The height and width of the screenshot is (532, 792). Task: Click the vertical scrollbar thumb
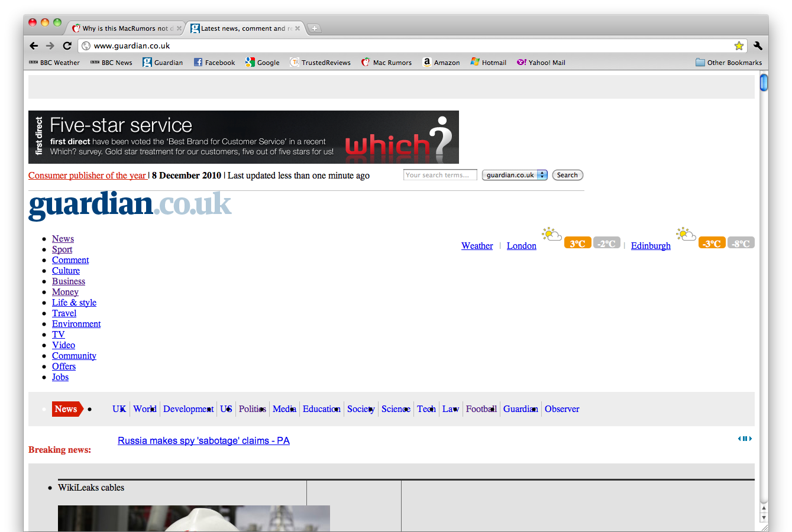pyautogui.click(x=764, y=82)
